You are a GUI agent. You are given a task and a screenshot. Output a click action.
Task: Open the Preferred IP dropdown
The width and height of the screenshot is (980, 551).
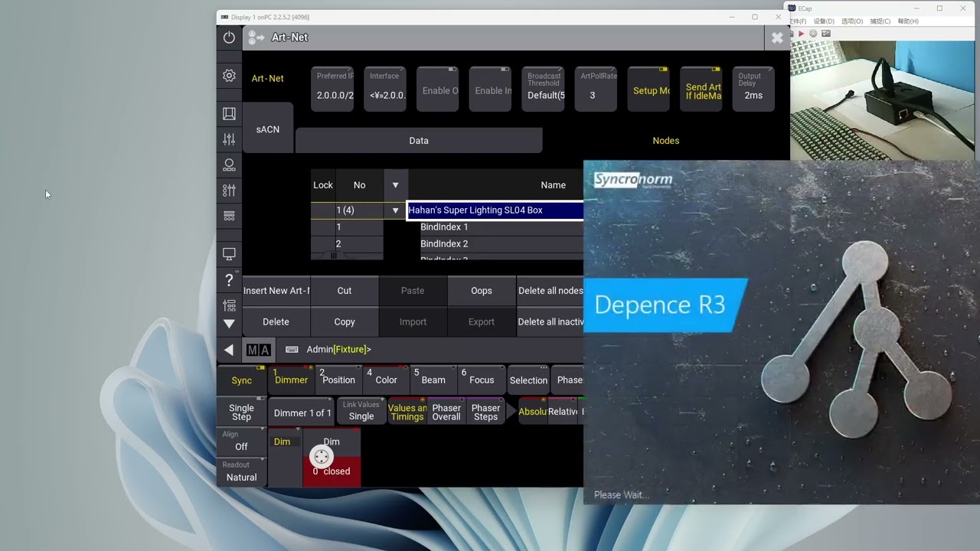(333, 90)
